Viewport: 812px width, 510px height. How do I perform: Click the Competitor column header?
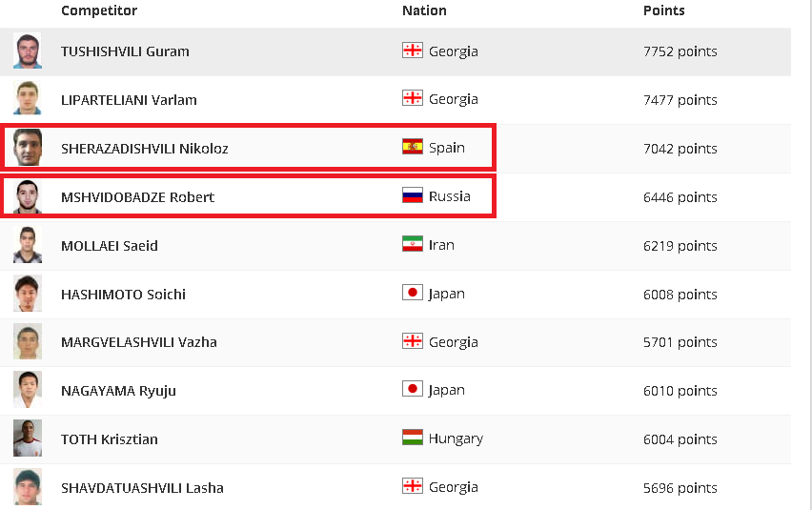pos(99,10)
